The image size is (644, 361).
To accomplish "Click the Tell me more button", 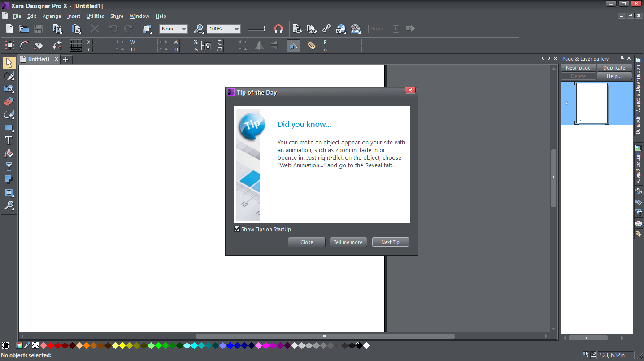I will click(x=348, y=242).
